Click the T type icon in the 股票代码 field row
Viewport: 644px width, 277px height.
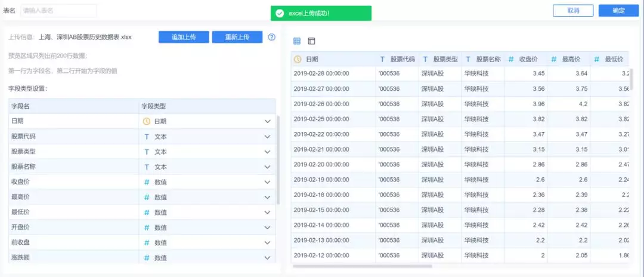pos(147,137)
